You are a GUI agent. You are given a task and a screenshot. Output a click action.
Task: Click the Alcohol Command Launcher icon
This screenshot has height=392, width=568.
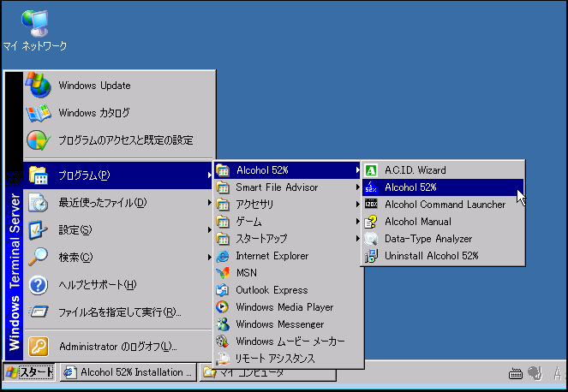(x=371, y=205)
